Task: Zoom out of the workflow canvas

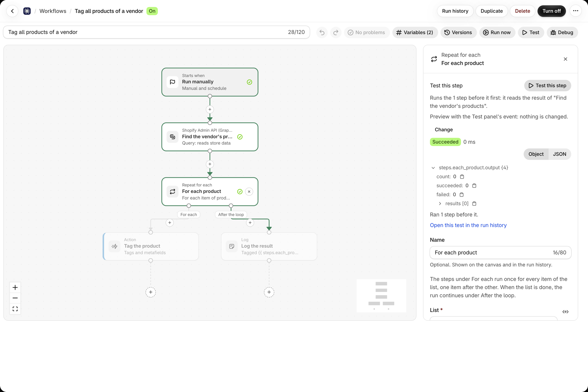Action: 15,298
